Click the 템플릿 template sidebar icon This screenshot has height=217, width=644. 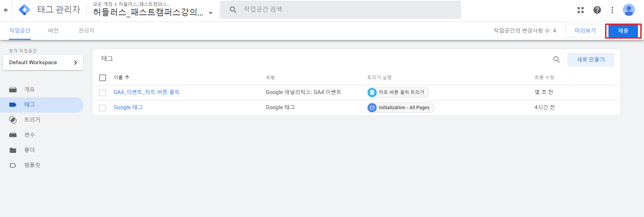click(13, 165)
